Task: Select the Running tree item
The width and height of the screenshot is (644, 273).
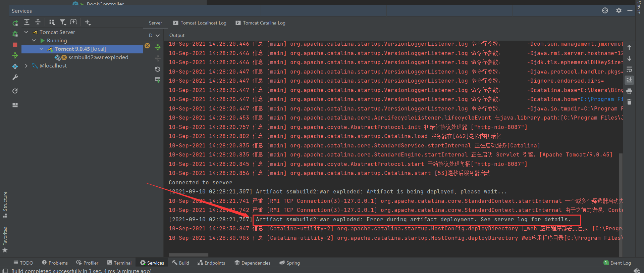Action: 57,40
